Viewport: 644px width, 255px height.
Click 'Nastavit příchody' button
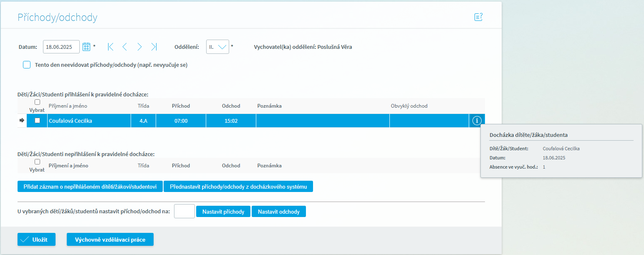(x=223, y=212)
